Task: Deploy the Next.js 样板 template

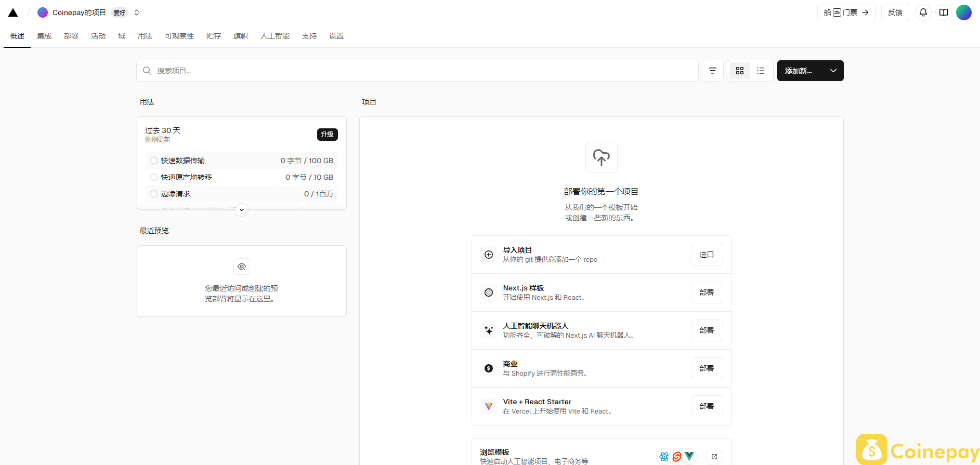Action: (x=707, y=293)
